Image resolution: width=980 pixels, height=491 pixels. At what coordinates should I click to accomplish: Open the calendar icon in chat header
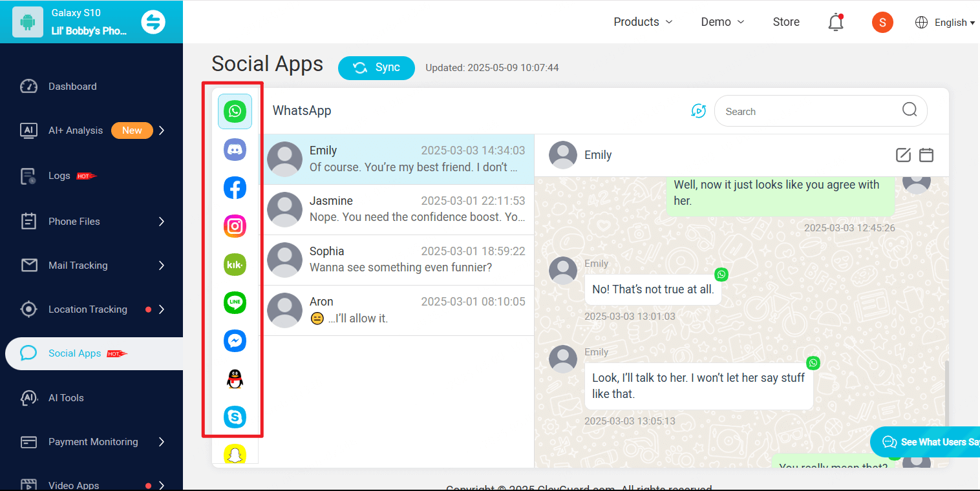pos(926,154)
